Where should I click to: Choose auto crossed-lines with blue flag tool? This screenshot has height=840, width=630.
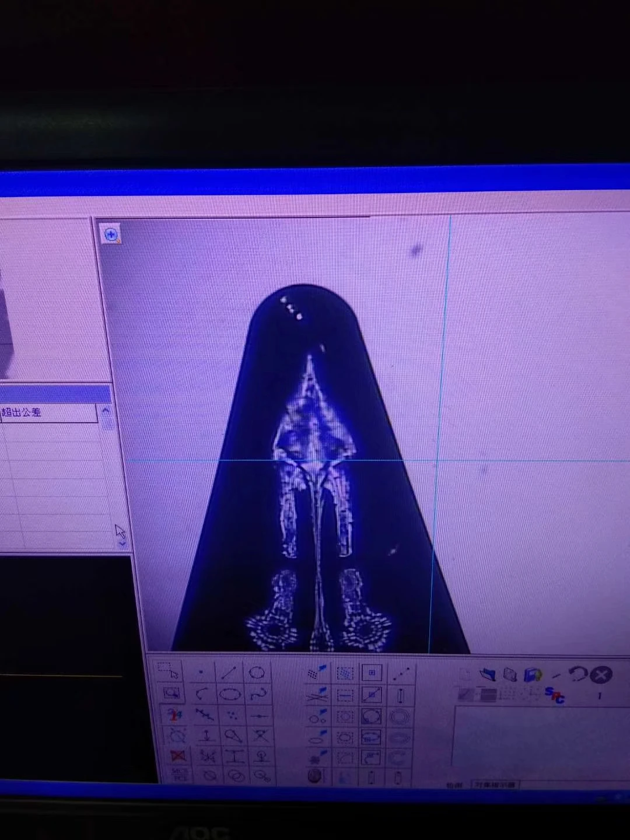tap(317, 694)
